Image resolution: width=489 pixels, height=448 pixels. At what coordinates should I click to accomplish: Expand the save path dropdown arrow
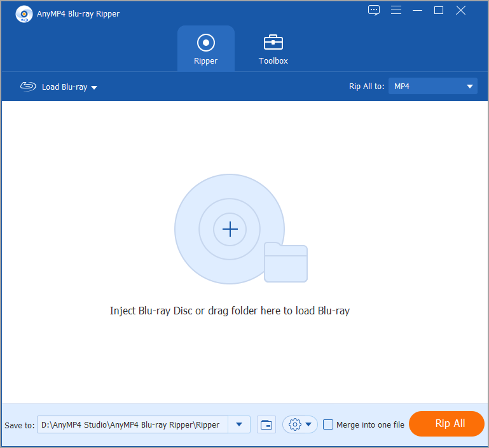239,424
